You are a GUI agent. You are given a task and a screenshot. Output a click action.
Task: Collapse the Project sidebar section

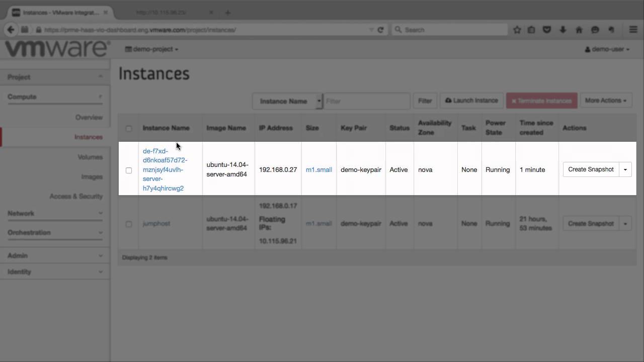55,77
